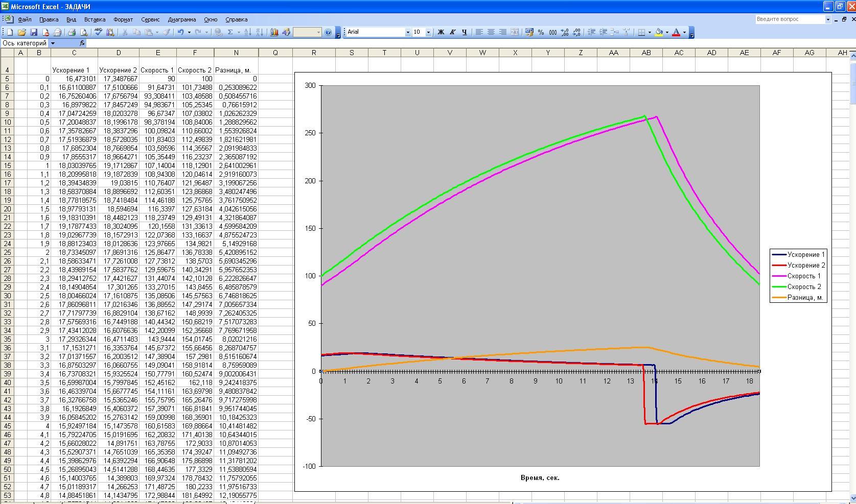Viewport: 856px width, 504px height.
Task: Run spell check with the ABC checkmark icon
Action: (98, 32)
